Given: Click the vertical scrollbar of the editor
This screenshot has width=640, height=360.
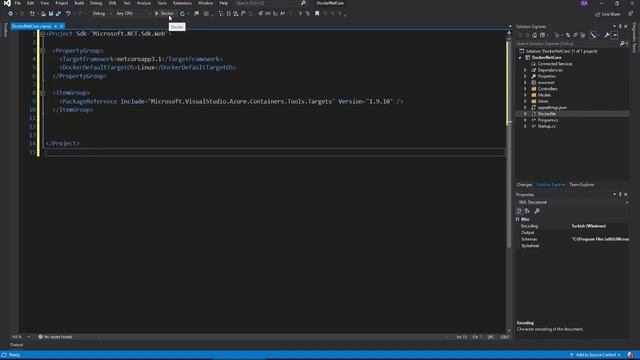Looking at the screenshot, I should coord(509,184).
